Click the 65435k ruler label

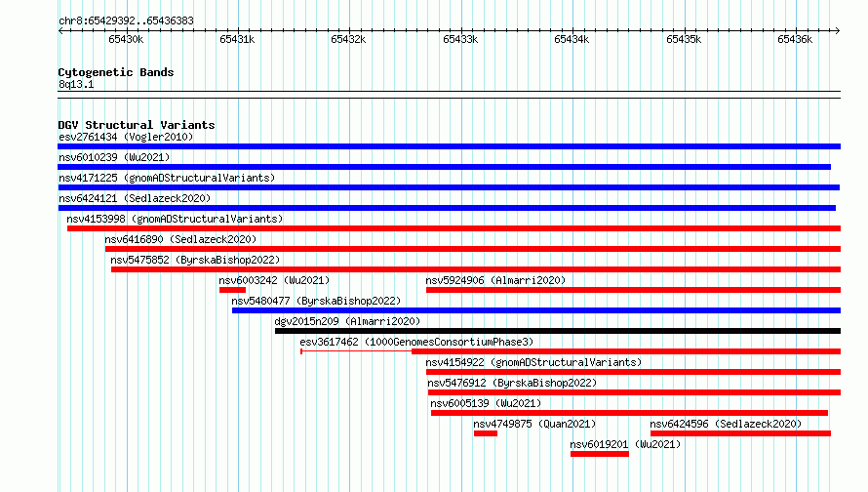click(x=684, y=39)
